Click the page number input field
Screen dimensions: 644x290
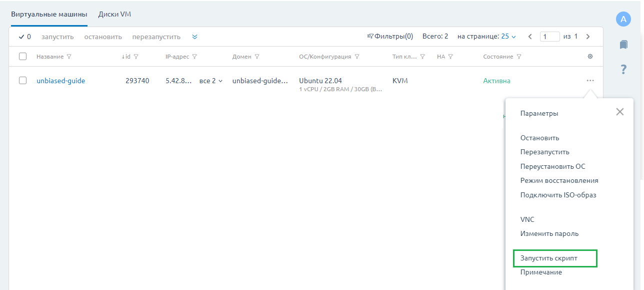pyautogui.click(x=549, y=37)
